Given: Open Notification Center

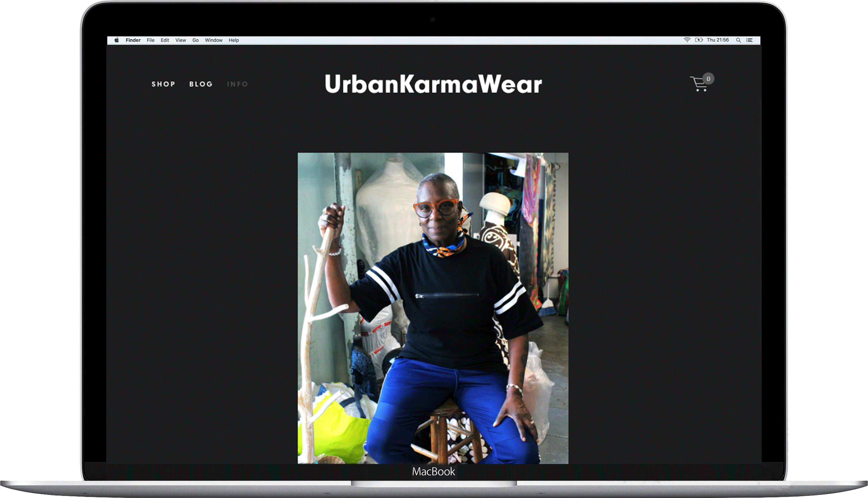Looking at the screenshot, I should (750, 40).
